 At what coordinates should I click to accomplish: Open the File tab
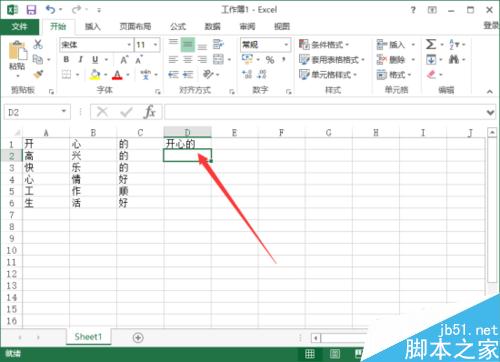coord(20,26)
